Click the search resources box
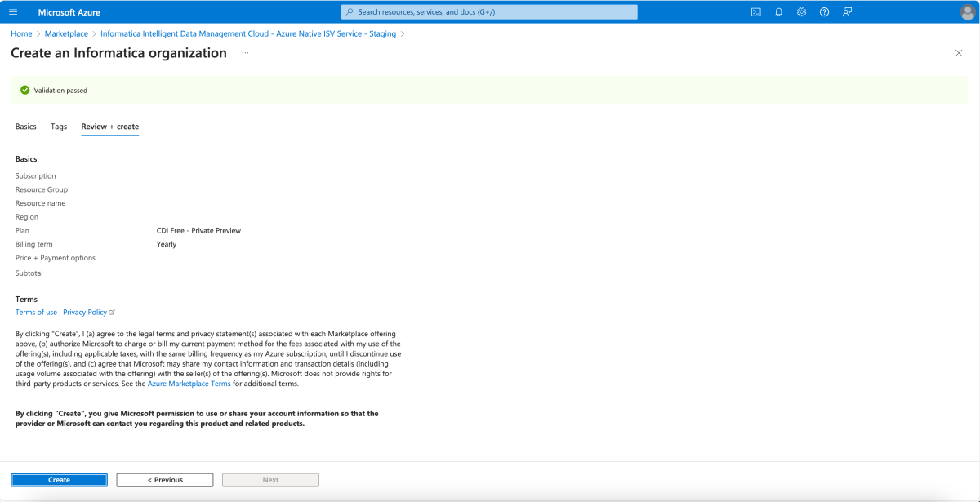 pyautogui.click(x=489, y=12)
